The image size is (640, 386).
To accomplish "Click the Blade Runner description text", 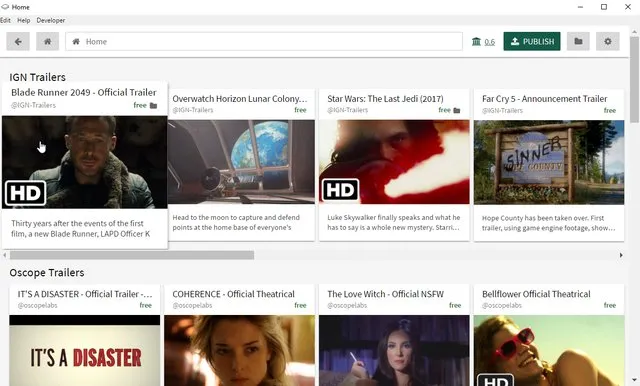I will (x=81, y=229).
